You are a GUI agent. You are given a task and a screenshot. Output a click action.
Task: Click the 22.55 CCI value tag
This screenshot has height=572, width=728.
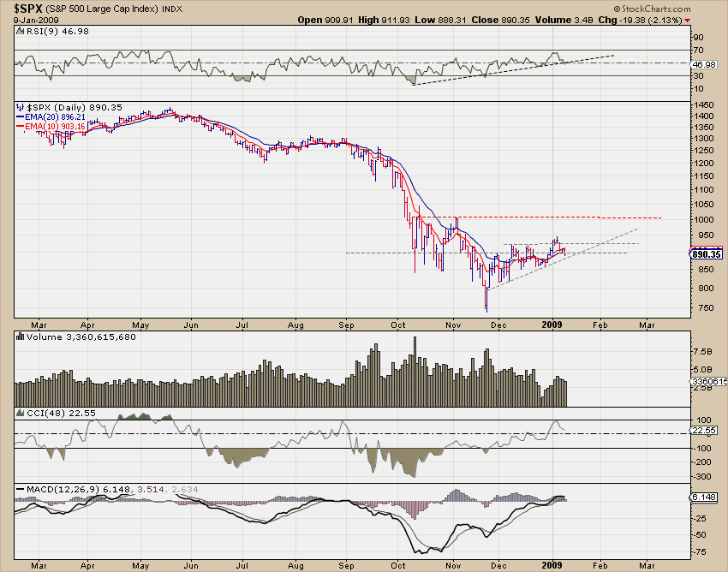[x=704, y=431]
